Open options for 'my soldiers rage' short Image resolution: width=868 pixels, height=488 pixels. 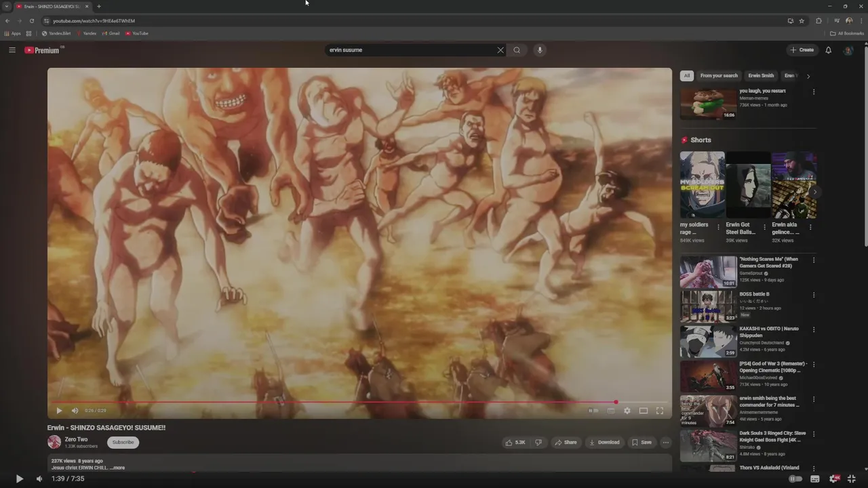(719, 227)
